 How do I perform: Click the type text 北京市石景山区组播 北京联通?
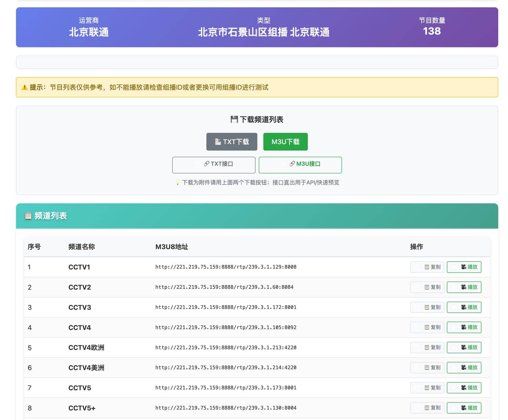(x=263, y=32)
